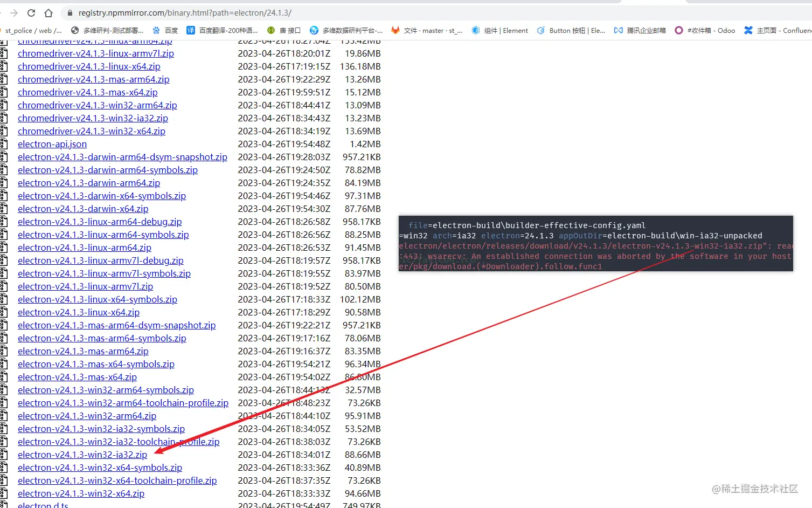Download chromedriver-v24.1.3-mas-x64.zip

[x=88, y=92]
